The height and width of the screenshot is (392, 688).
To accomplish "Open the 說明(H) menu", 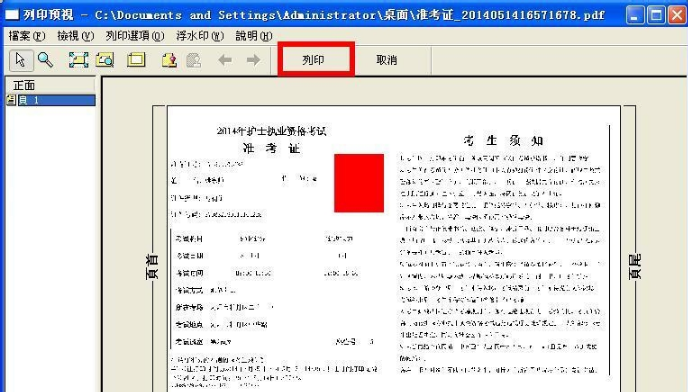I will (x=254, y=36).
